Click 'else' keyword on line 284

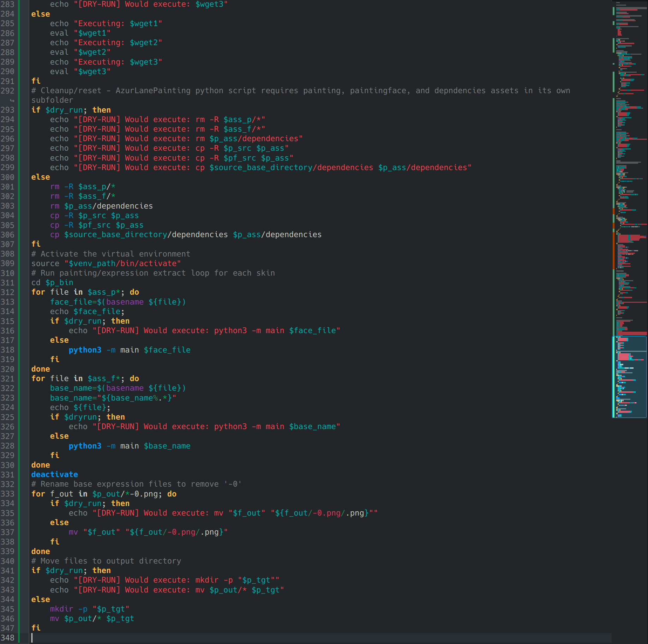[x=41, y=14]
